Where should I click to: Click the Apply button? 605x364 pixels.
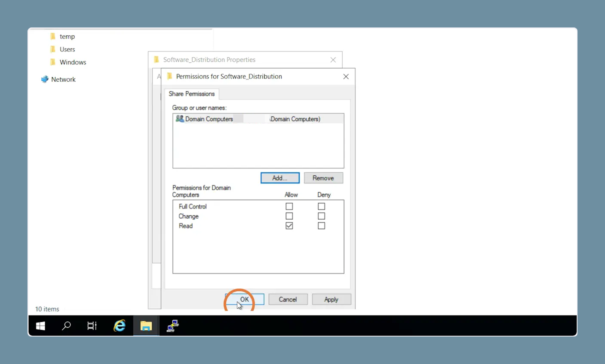tap(331, 299)
